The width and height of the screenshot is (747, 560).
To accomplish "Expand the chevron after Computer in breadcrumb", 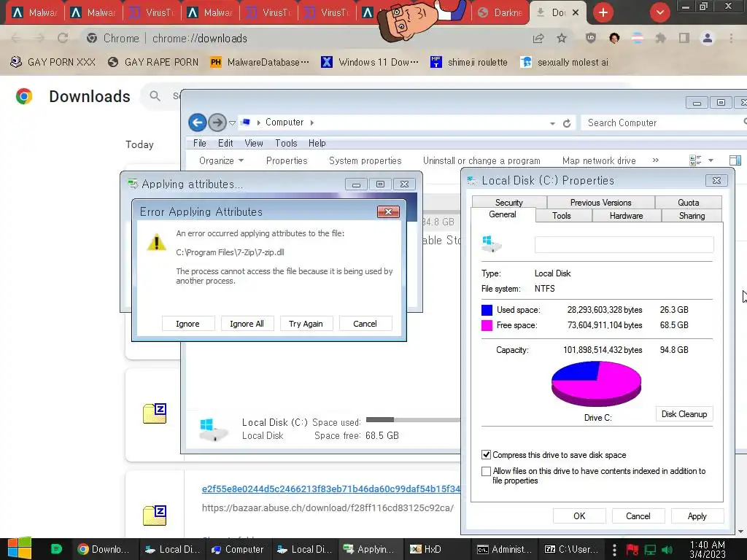I will (312, 122).
